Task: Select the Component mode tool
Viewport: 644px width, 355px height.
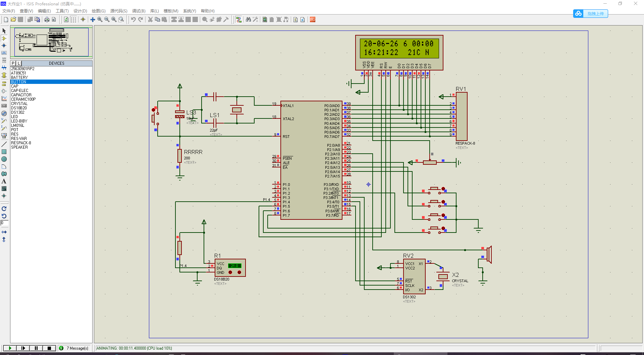Action: pyautogui.click(x=4, y=38)
